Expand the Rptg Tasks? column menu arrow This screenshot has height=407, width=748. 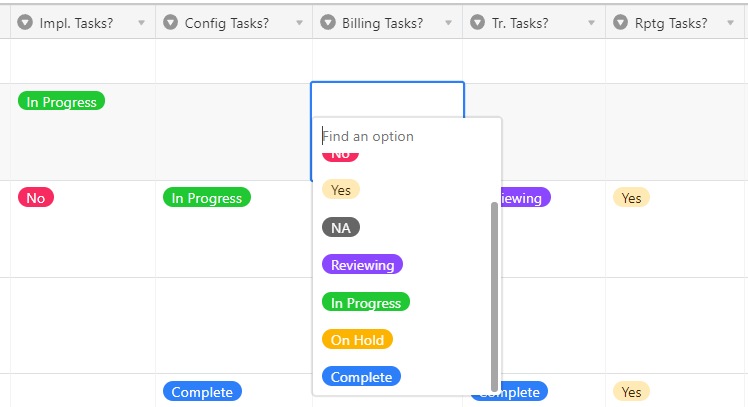[730, 23]
